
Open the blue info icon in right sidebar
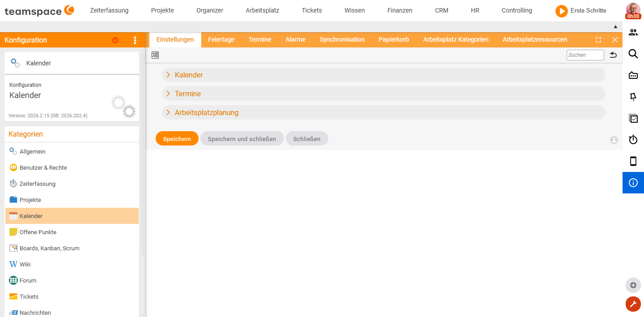(633, 183)
